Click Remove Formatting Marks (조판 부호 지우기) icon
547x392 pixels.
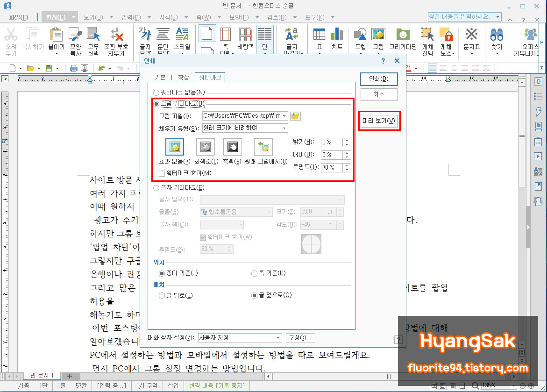pyautogui.click(x=116, y=35)
